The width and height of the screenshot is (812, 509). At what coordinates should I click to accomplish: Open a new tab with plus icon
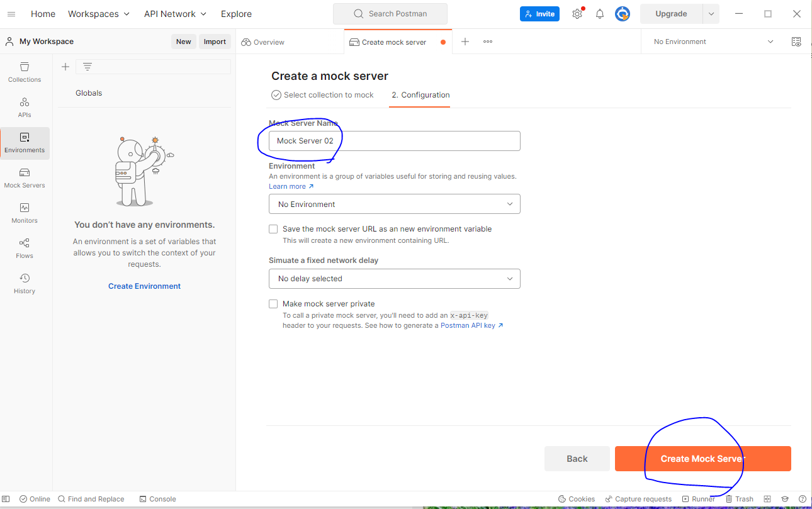pos(465,42)
